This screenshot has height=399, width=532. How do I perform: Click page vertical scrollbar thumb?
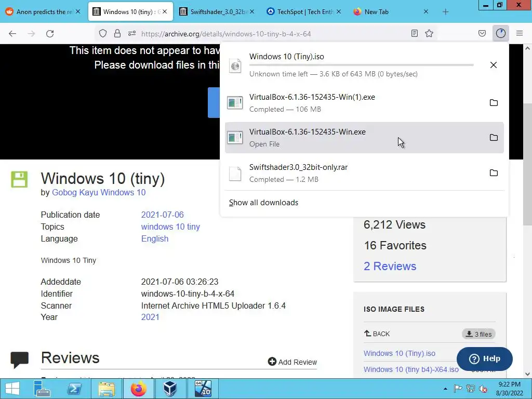[527, 164]
